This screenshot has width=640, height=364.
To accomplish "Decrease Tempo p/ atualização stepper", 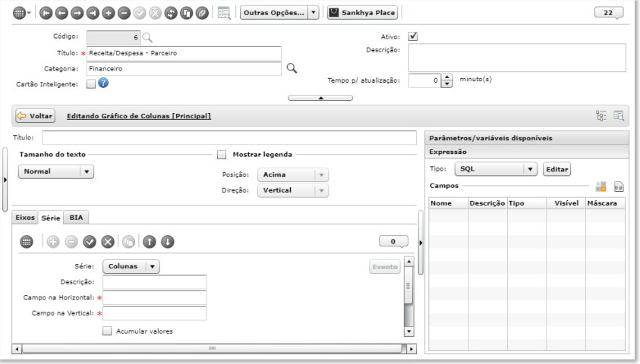I will [x=447, y=84].
